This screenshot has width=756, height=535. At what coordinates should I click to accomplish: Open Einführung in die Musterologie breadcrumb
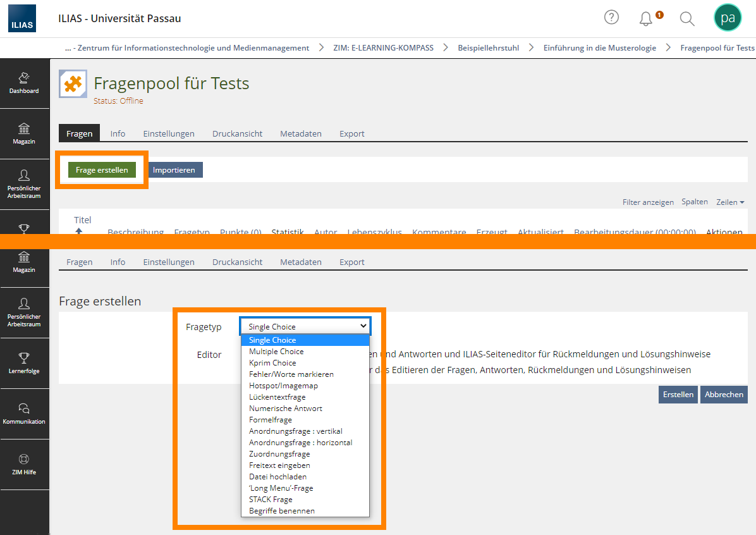[x=600, y=48]
